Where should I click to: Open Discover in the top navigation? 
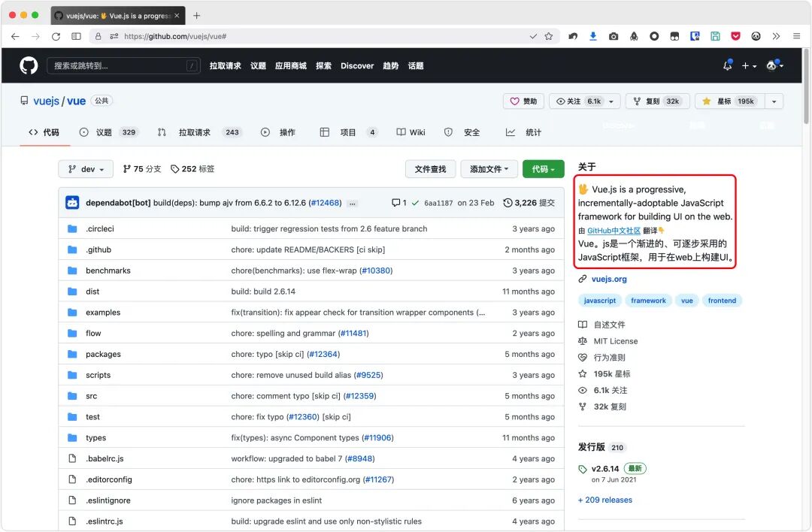click(x=357, y=65)
